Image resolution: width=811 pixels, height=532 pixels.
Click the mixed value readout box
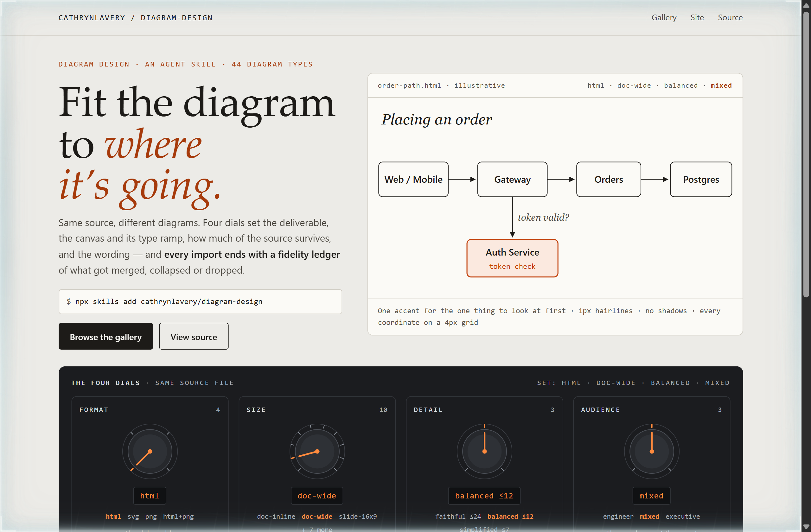coord(652,496)
